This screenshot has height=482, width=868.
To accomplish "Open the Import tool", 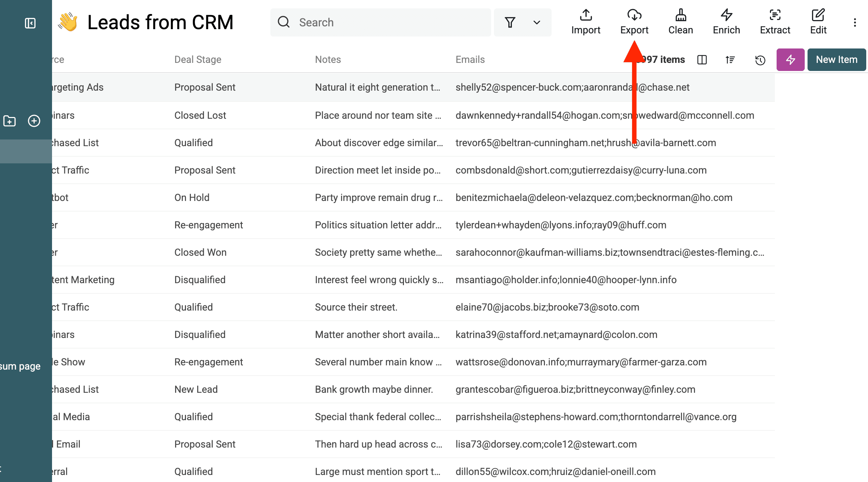I will [x=585, y=21].
